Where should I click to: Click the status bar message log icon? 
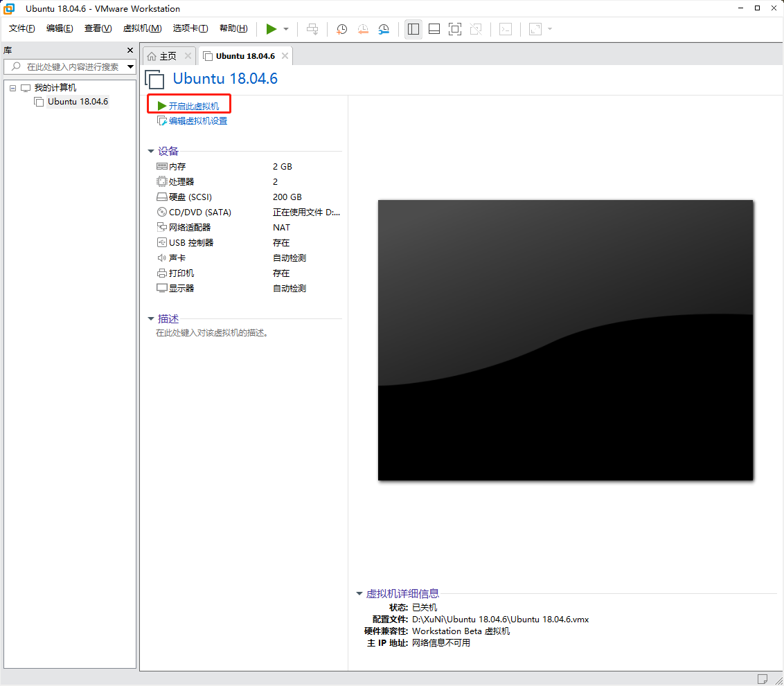point(763,679)
